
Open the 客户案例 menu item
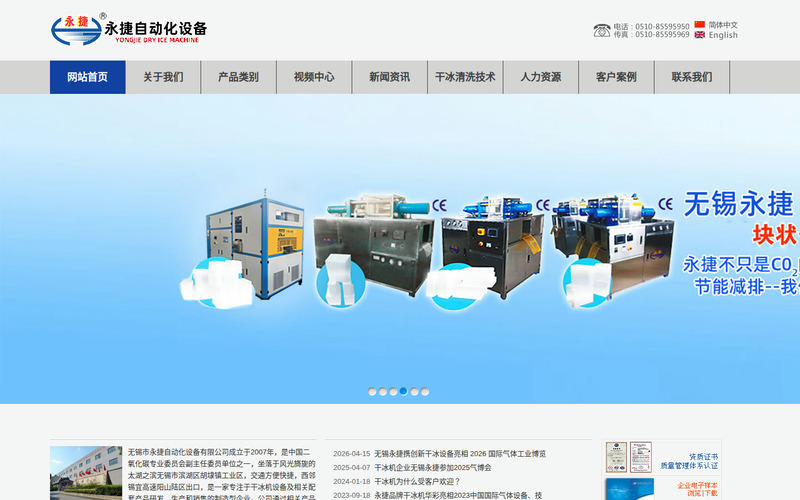point(616,77)
